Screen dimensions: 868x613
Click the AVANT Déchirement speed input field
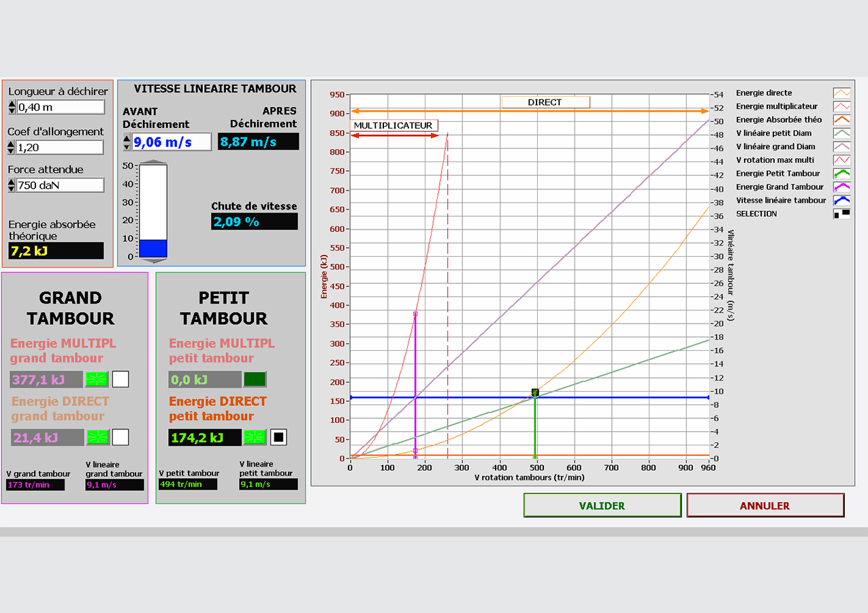click(x=162, y=142)
